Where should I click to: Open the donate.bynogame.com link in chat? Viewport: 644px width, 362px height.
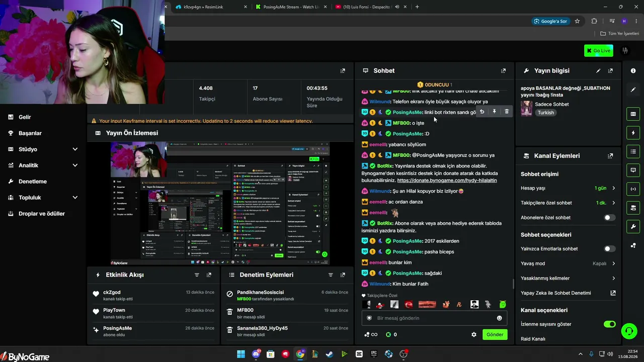click(447, 180)
